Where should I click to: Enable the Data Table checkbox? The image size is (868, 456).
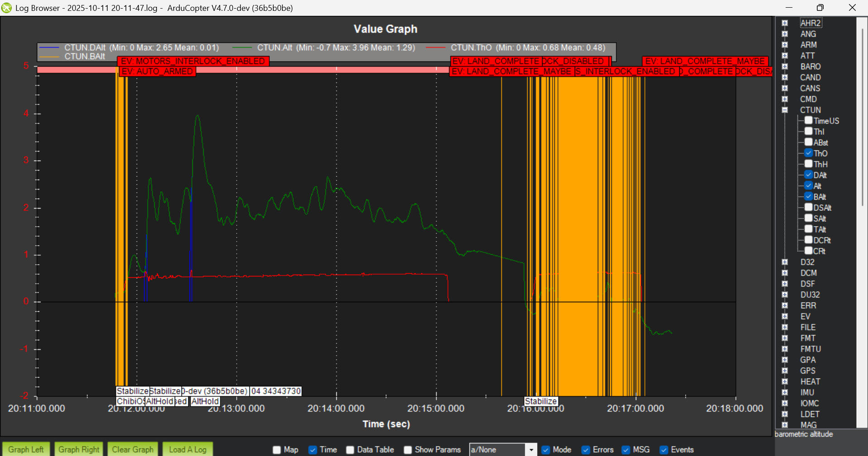point(350,450)
